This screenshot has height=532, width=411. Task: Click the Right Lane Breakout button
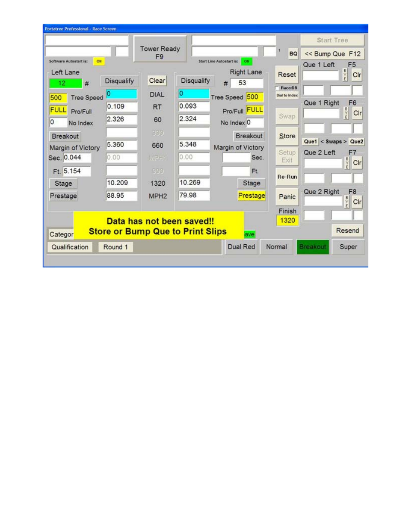(249, 136)
